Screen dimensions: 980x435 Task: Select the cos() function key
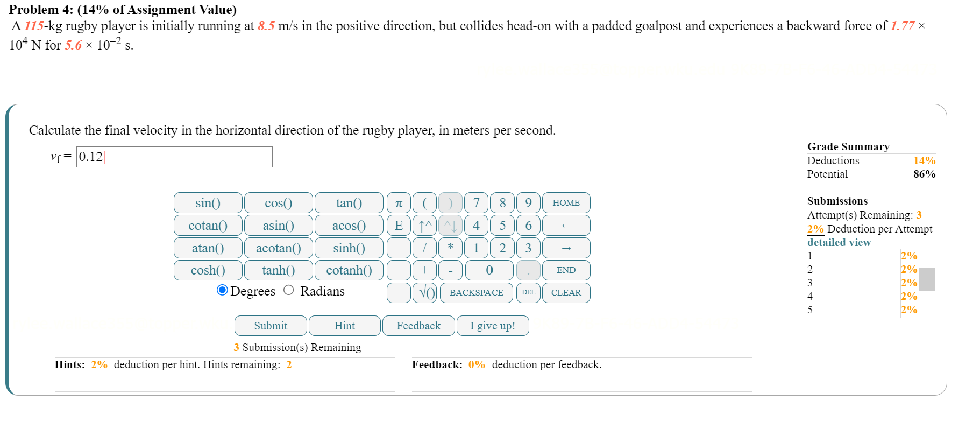(279, 202)
